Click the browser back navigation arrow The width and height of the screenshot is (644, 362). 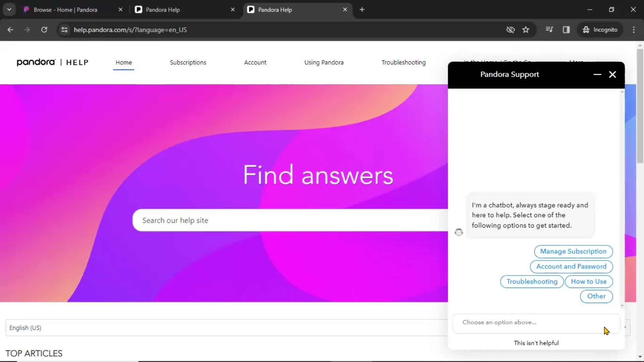(x=10, y=29)
